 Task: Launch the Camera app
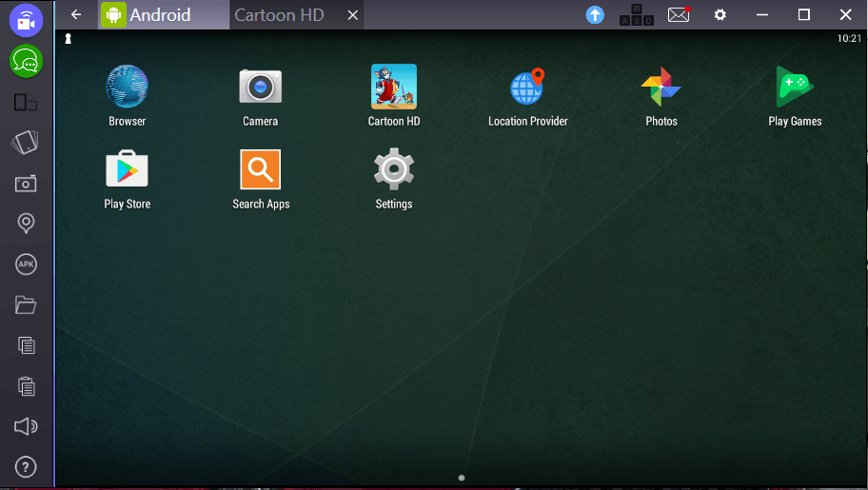pos(260,88)
